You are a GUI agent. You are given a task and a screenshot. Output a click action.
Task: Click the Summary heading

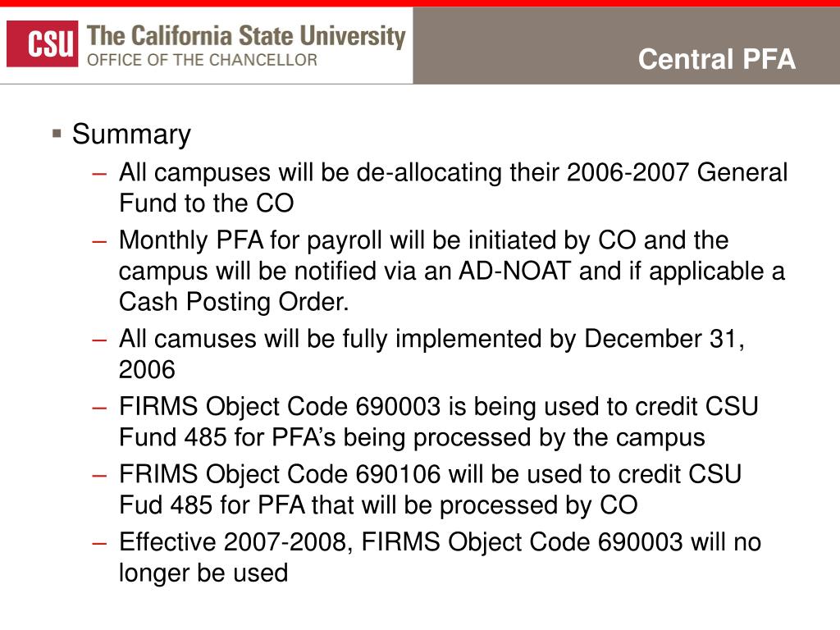[x=131, y=135]
